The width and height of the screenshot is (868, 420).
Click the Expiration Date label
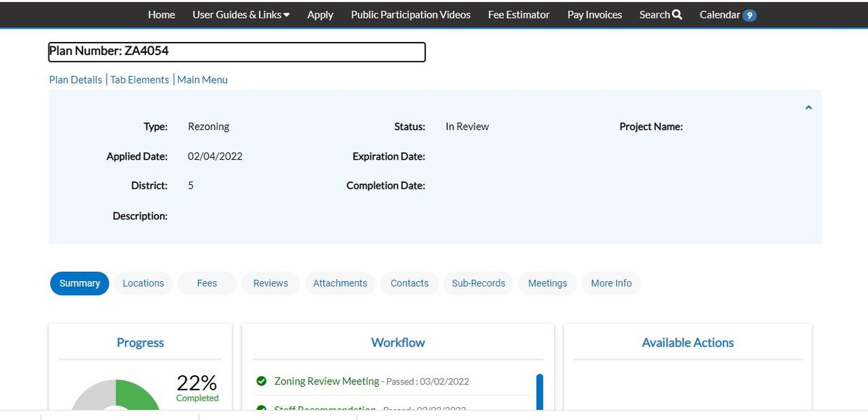(x=388, y=156)
